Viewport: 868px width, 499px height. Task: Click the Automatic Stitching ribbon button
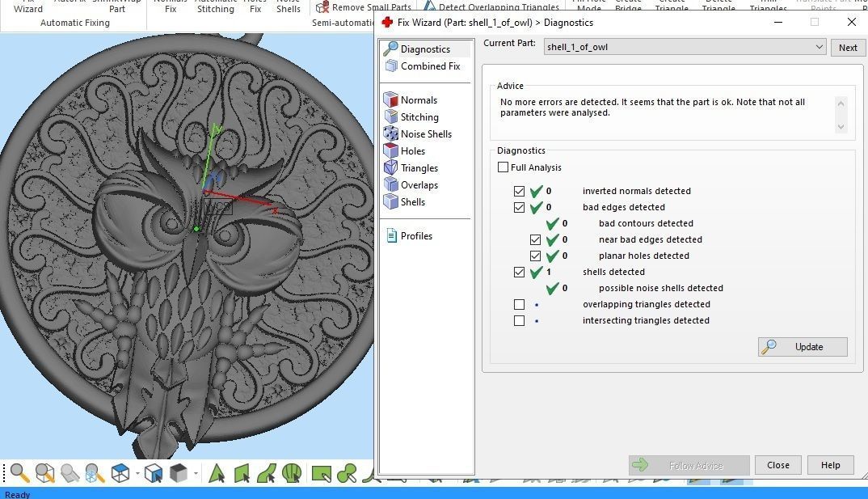(215, 6)
